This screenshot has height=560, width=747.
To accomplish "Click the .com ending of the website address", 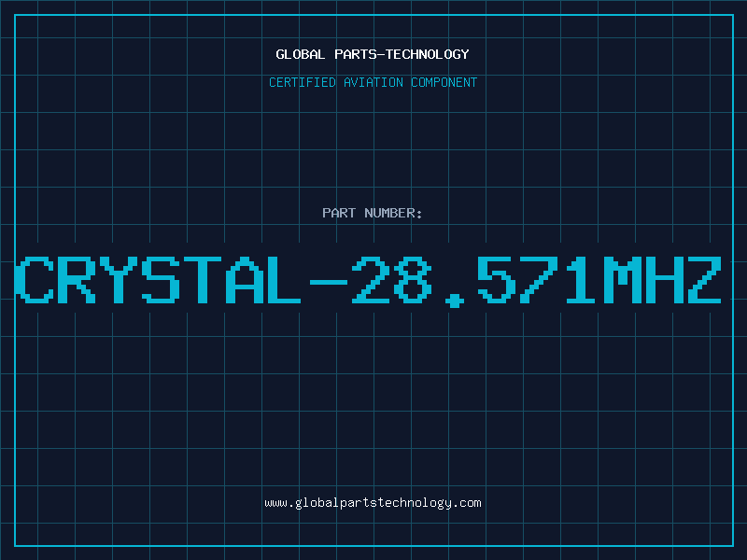I will click(466, 503).
